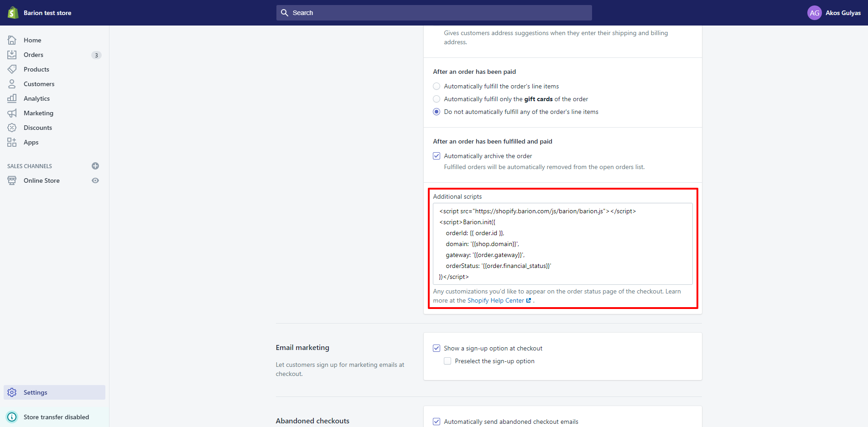Toggle show sign-up option at checkout

[437, 348]
